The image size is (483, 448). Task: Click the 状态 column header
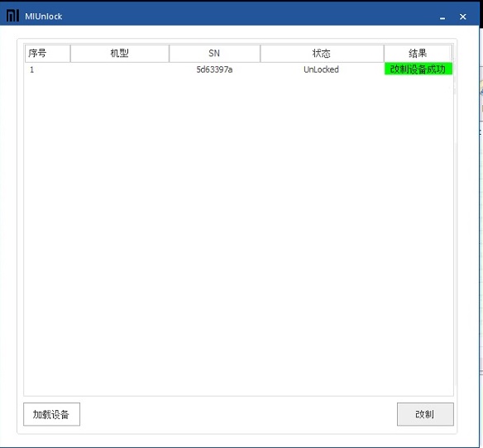322,53
